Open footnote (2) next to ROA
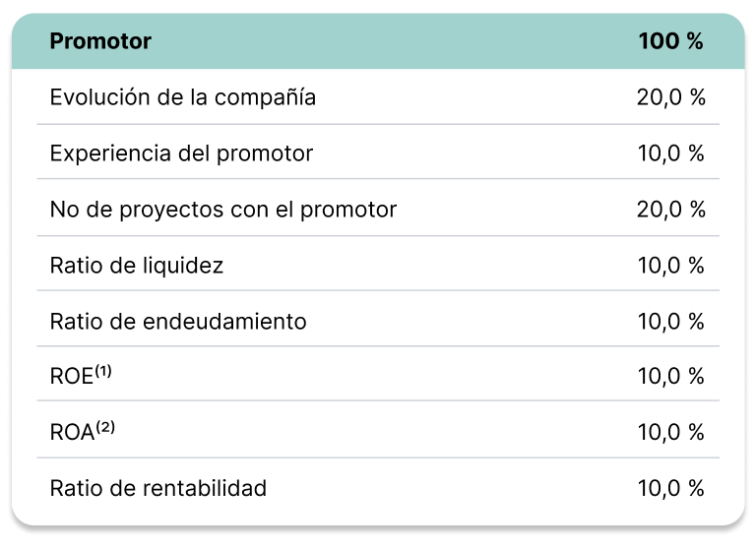The image size is (756, 548). click(x=104, y=427)
